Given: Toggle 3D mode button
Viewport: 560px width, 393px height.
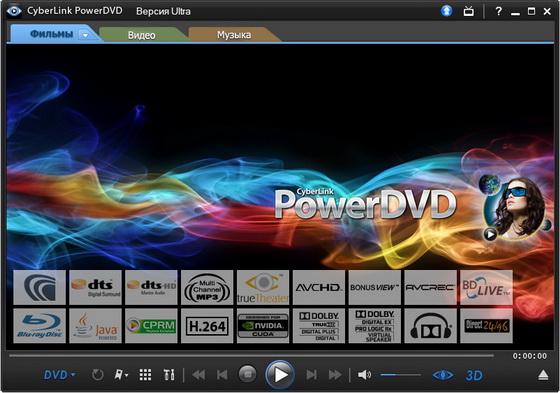Looking at the screenshot, I should (474, 375).
